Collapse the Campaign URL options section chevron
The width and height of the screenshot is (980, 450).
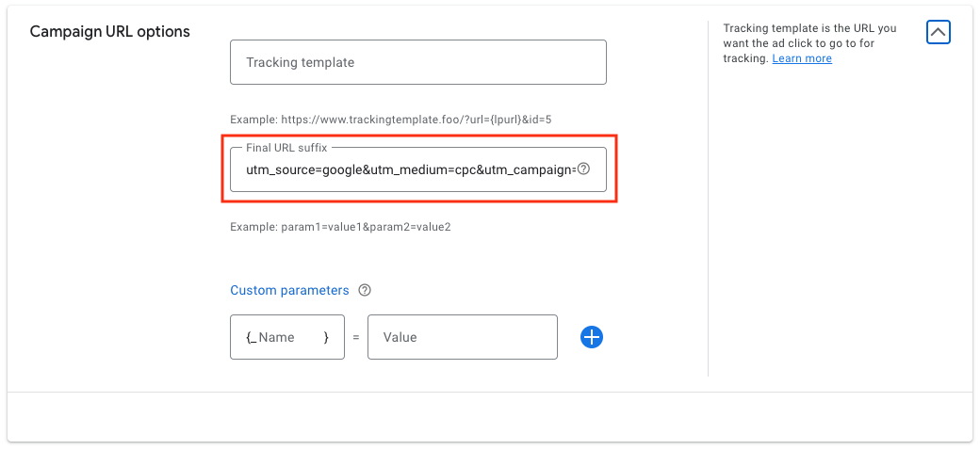[x=939, y=32]
